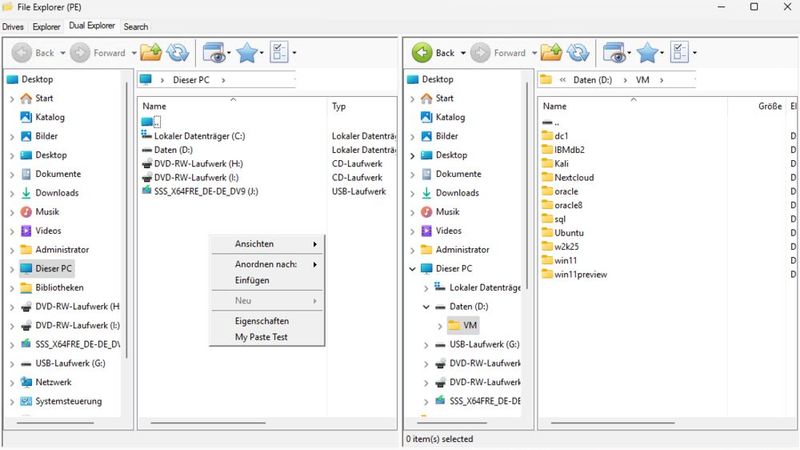The height and width of the screenshot is (450, 800).
Task: Switch to the Drives tab
Action: [13, 27]
